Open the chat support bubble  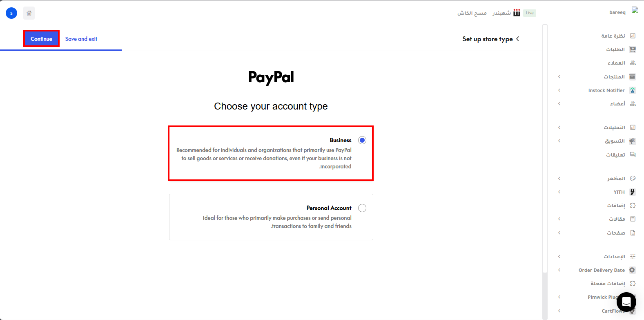coord(626,302)
